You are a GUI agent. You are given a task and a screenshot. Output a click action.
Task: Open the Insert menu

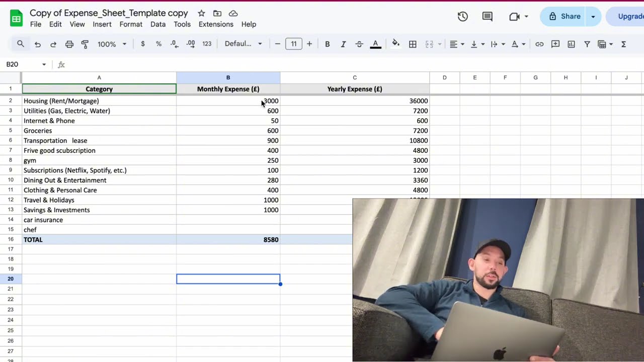(102, 24)
